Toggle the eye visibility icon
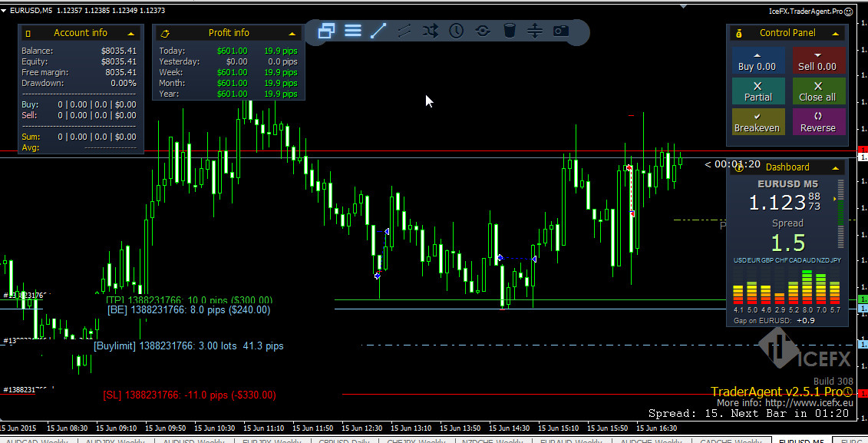Screen dimensions: 868x443 click(x=483, y=31)
